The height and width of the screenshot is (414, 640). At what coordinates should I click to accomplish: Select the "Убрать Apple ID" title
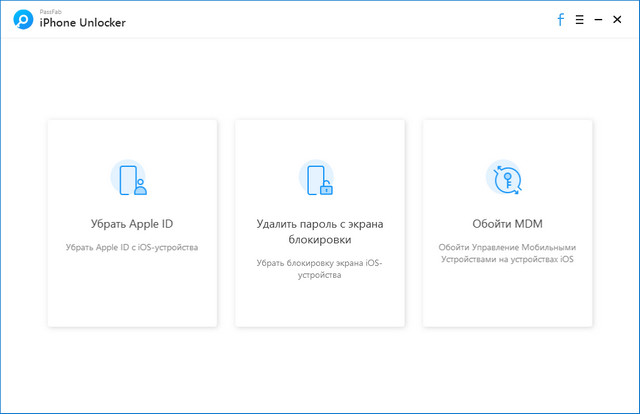click(x=131, y=223)
